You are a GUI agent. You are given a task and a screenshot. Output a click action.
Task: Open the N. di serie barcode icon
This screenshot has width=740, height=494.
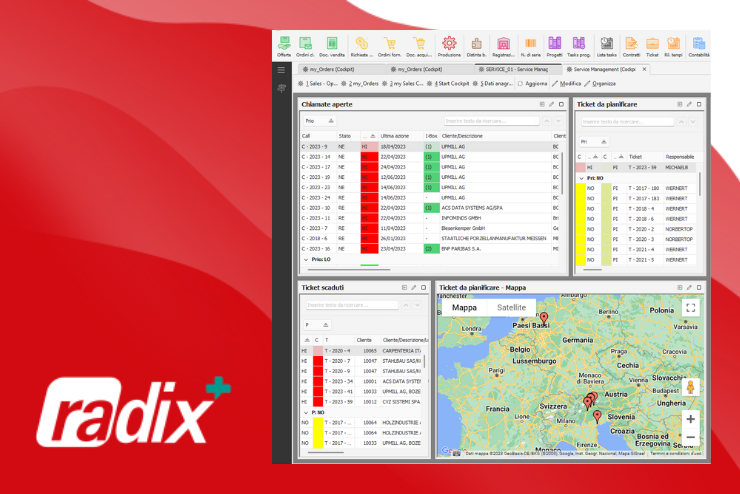(x=530, y=47)
